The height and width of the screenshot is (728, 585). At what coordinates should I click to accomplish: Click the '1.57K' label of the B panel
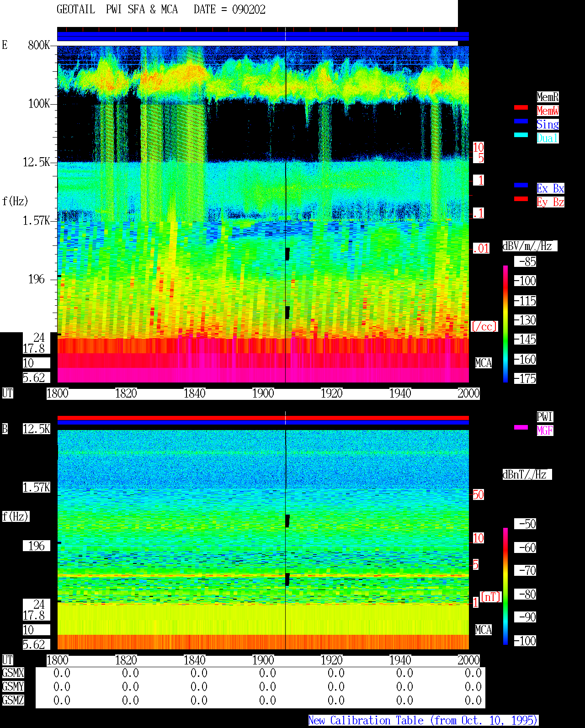click(x=37, y=487)
